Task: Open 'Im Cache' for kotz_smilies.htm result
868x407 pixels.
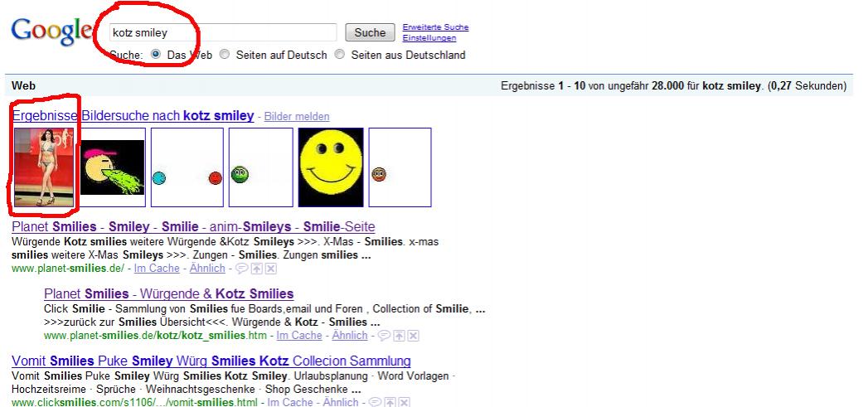Action: (299, 336)
